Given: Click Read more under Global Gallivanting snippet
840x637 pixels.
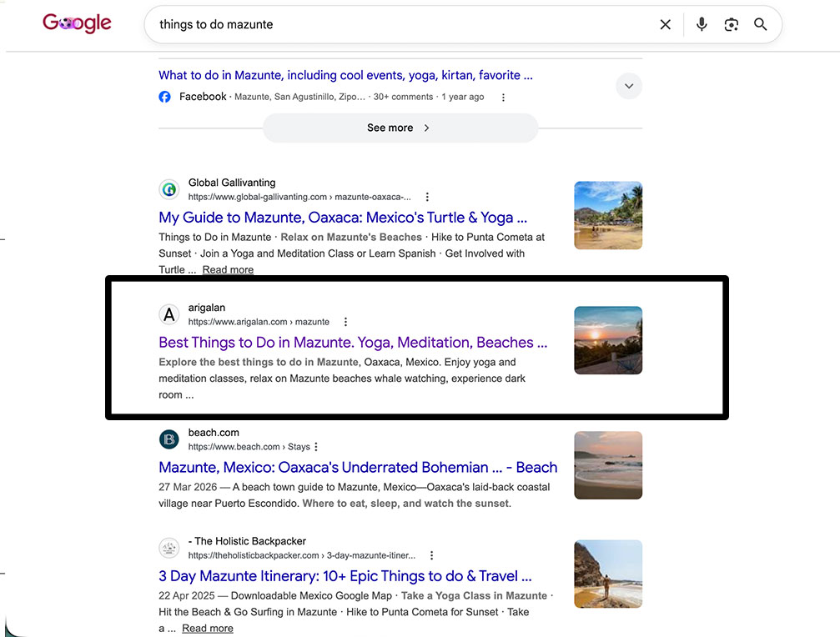Looking at the screenshot, I should (228, 270).
